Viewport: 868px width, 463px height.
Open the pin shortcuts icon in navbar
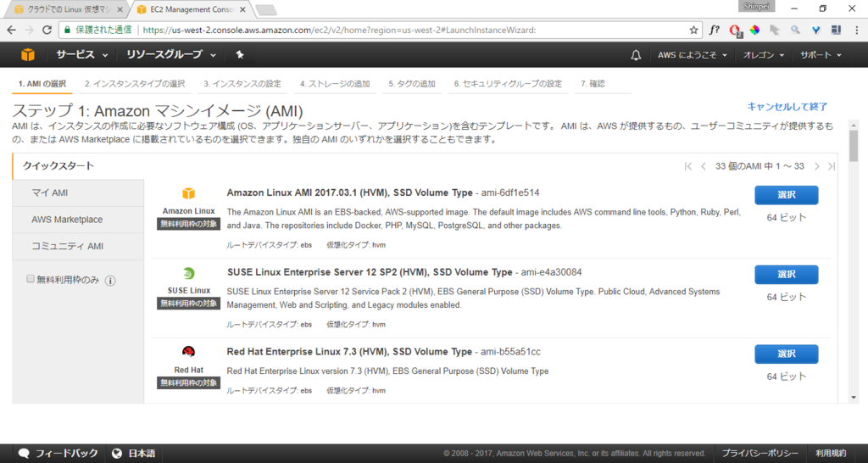[x=240, y=54]
